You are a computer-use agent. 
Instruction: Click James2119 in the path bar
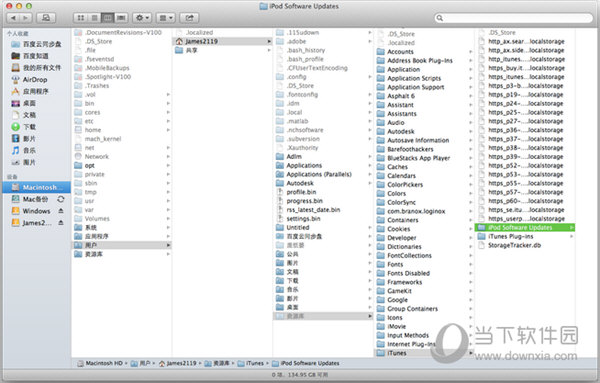178,363
